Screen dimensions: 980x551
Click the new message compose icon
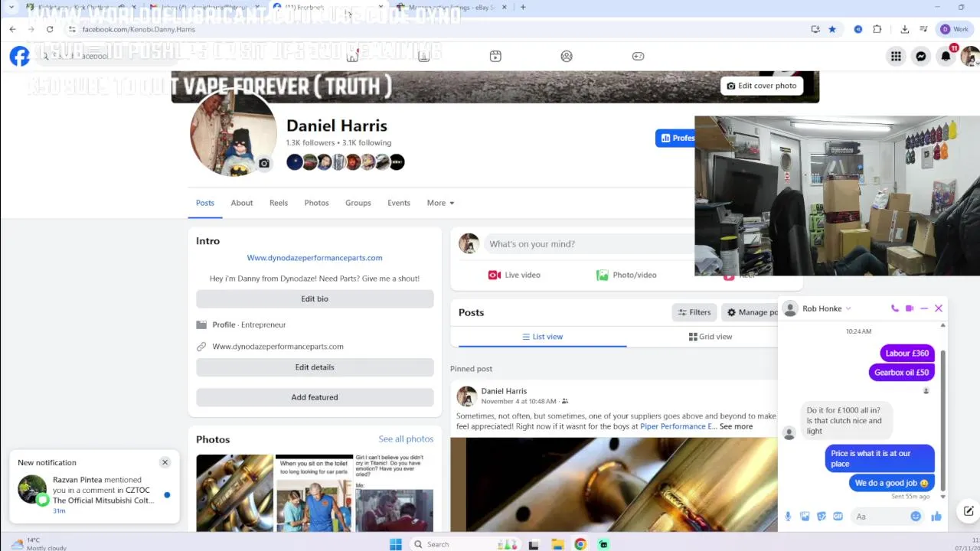click(x=969, y=511)
